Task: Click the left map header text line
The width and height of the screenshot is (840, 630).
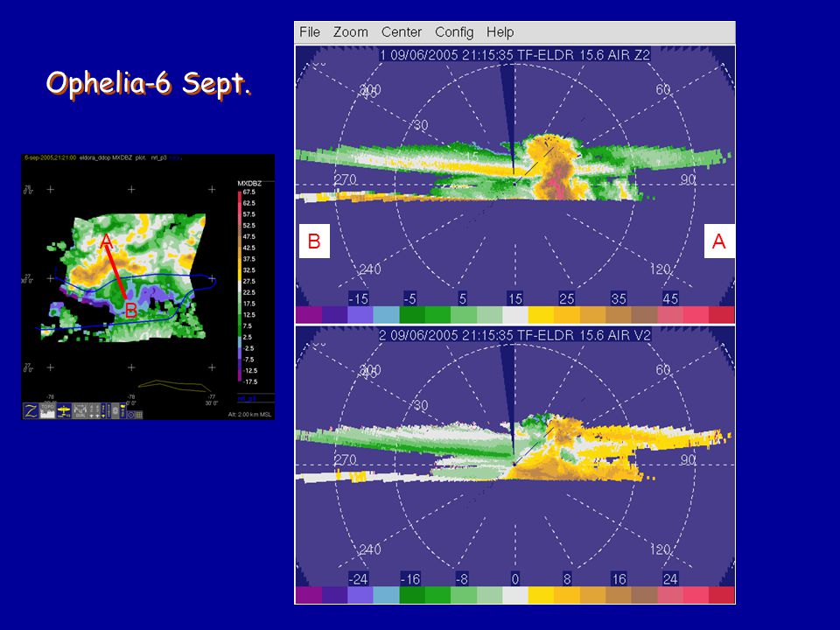Action: tap(103, 158)
